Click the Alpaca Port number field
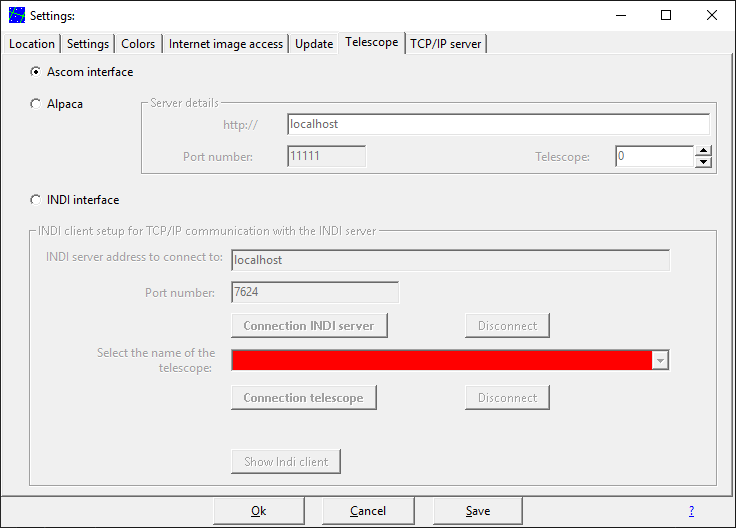Viewport: 736px width, 528px height. pyautogui.click(x=326, y=157)
